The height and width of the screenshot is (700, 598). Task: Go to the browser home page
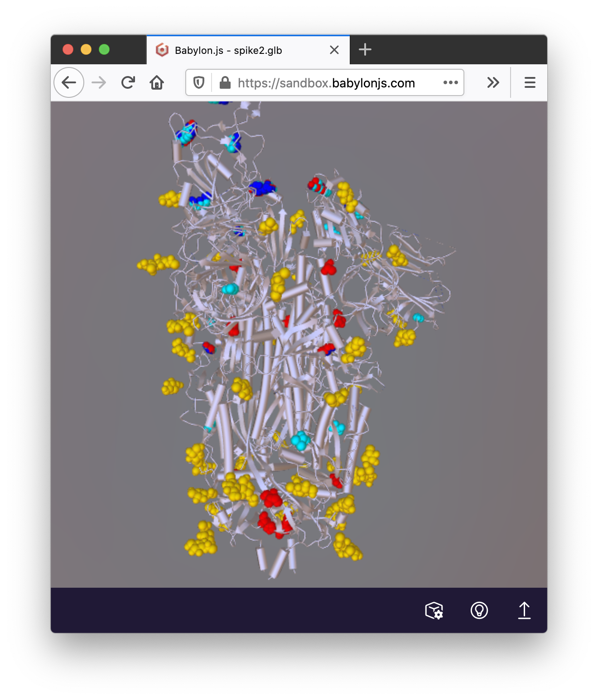(157, 82)
